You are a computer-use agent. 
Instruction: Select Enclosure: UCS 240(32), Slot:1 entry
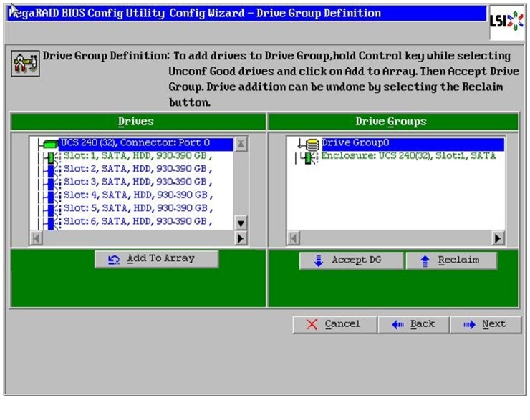[x=408, y=156]
